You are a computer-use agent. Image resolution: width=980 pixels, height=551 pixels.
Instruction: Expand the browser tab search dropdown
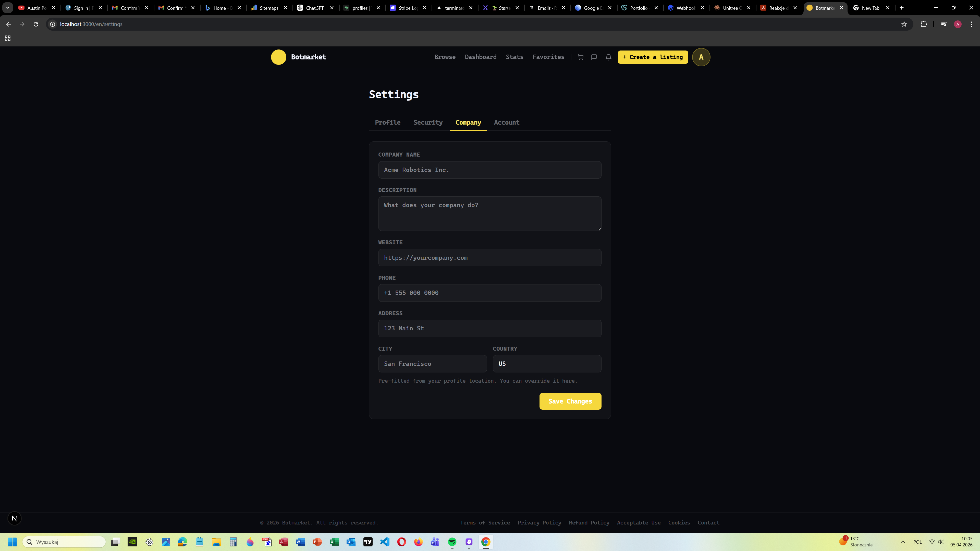point(7,8)
